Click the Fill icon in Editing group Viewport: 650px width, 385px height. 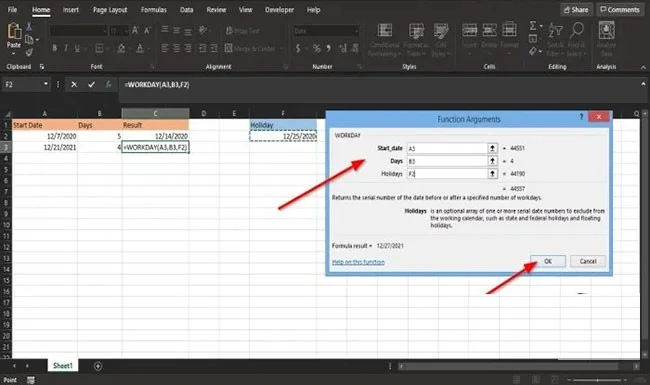click(533, 39)
